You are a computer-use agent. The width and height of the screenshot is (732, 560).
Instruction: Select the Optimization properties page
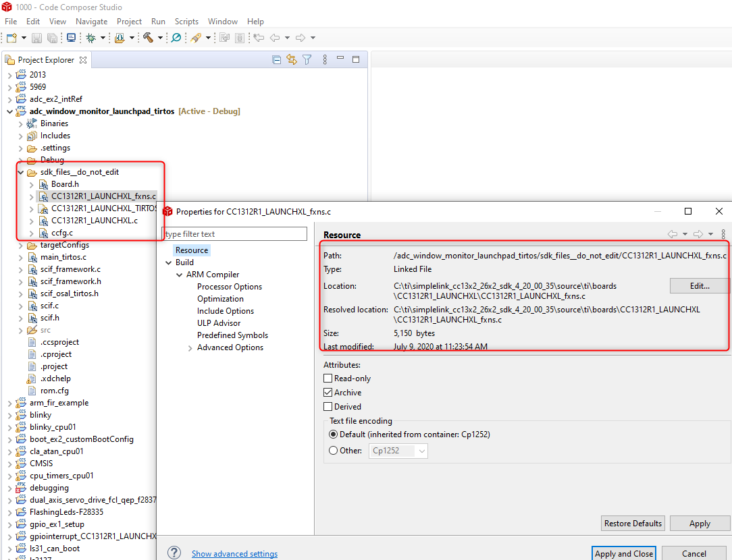(x=221, y=298)
